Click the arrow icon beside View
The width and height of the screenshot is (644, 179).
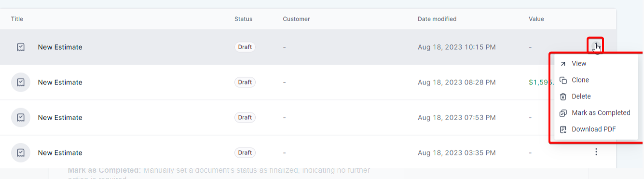(563, 64)
